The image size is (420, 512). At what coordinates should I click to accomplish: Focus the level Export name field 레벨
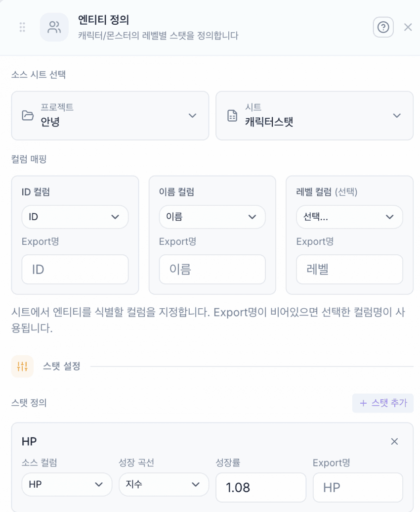point(349,270)
